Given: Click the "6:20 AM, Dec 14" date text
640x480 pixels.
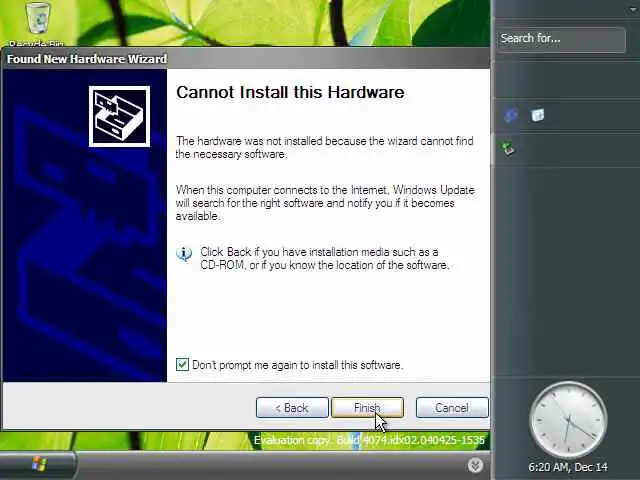Looking at the screenshot, I should (x=568, y=467).
